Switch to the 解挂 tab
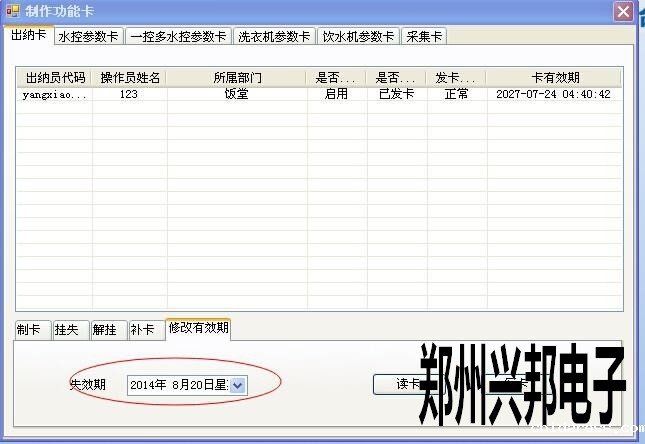The image size is (645, 444). tap(105, 330)
